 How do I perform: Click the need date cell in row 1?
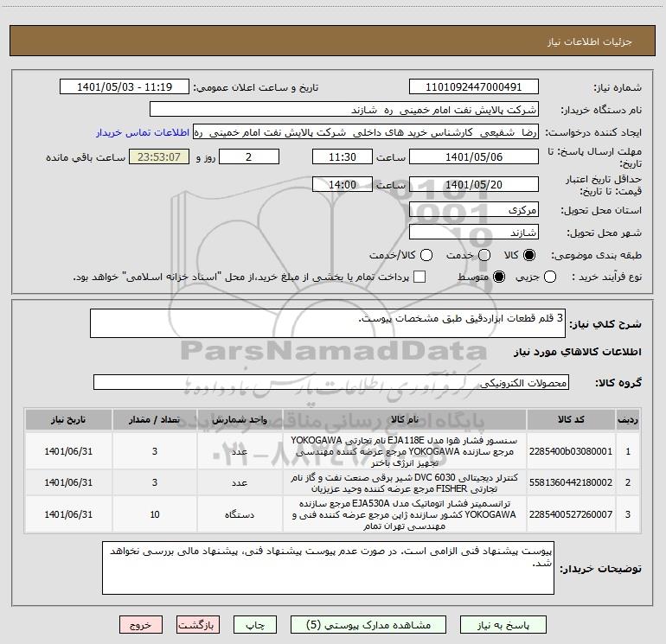pyautogui.click(x=68, y=451)
